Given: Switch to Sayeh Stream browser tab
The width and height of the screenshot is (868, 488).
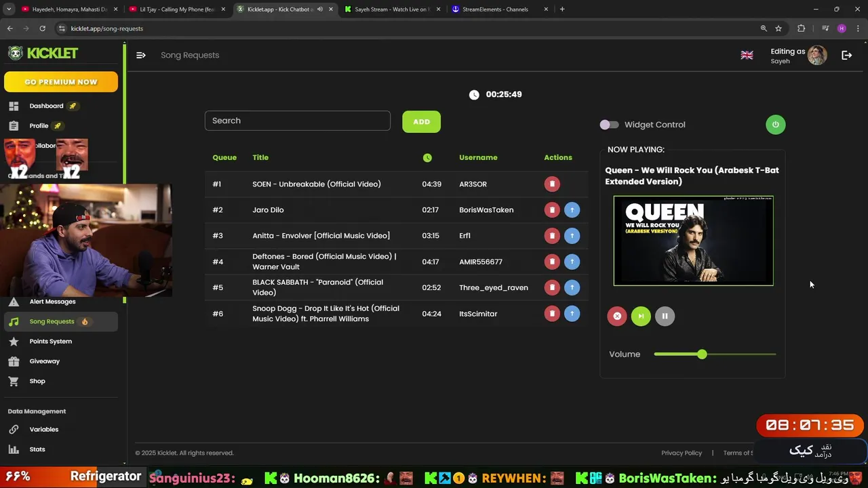Looking at the screenshot, I should [x=392, y=9].
